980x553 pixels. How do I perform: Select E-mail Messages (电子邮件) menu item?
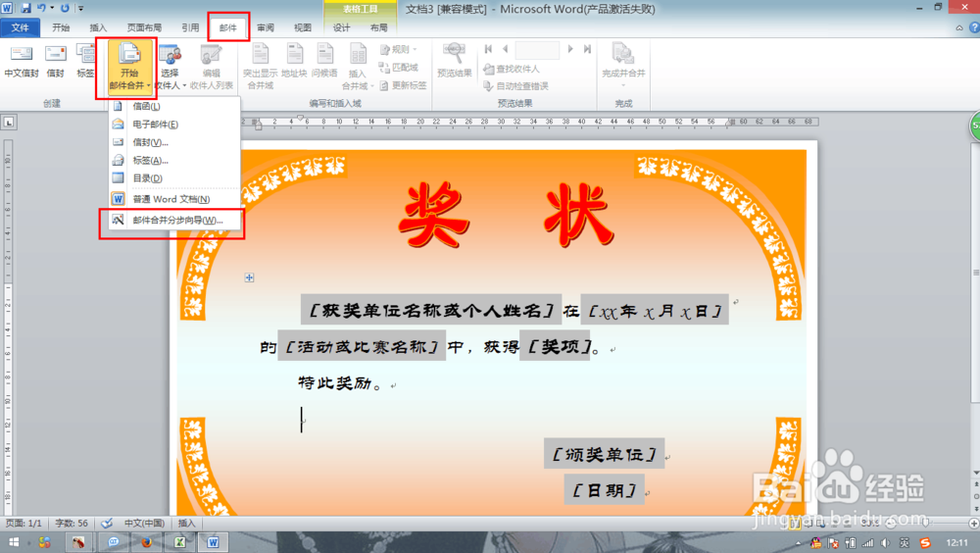(173, 125)
